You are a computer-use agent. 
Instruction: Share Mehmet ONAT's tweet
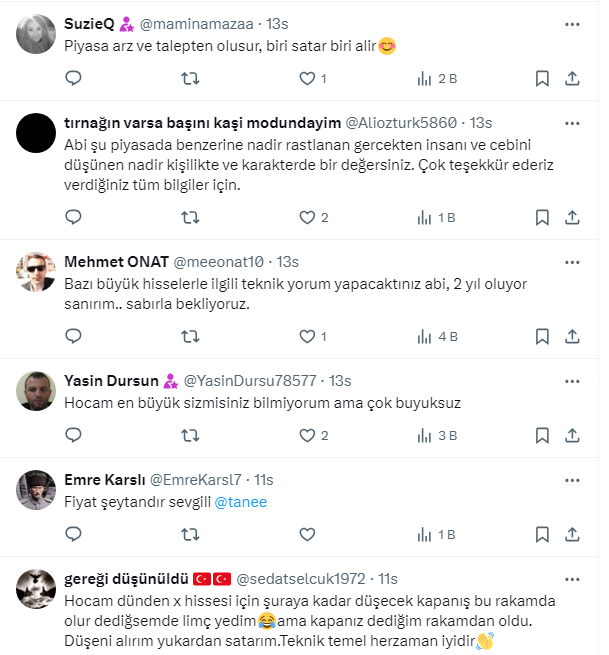(x=573, y=337)
